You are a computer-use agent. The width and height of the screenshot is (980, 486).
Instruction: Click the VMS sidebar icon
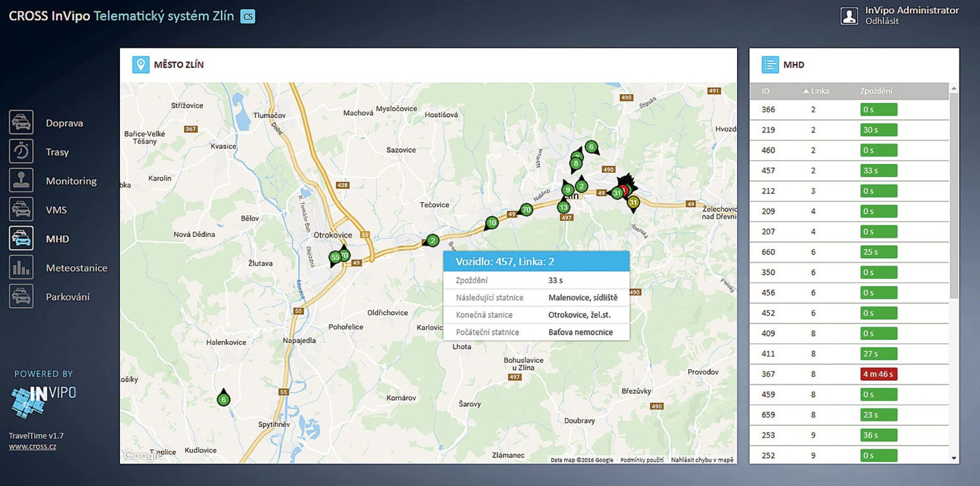(x=21, y=210)
